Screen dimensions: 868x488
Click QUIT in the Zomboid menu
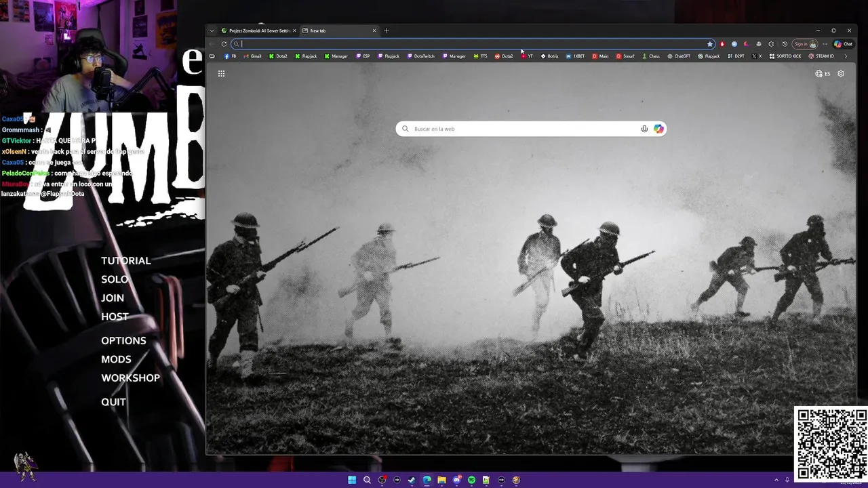coord(113,402)
